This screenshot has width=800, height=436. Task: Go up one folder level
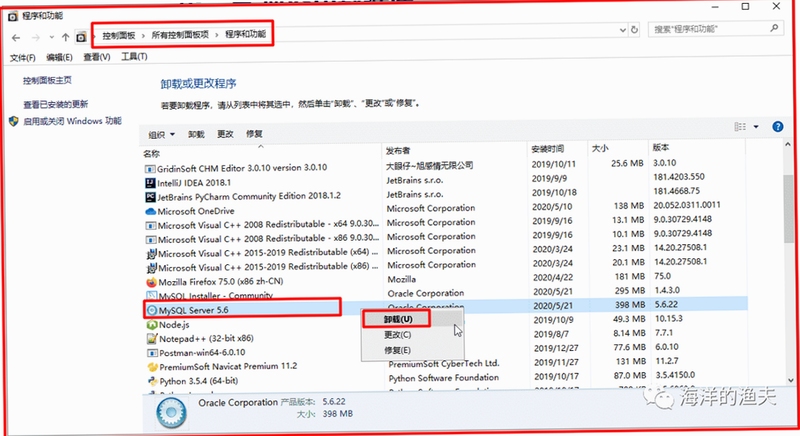click(65, 37)
